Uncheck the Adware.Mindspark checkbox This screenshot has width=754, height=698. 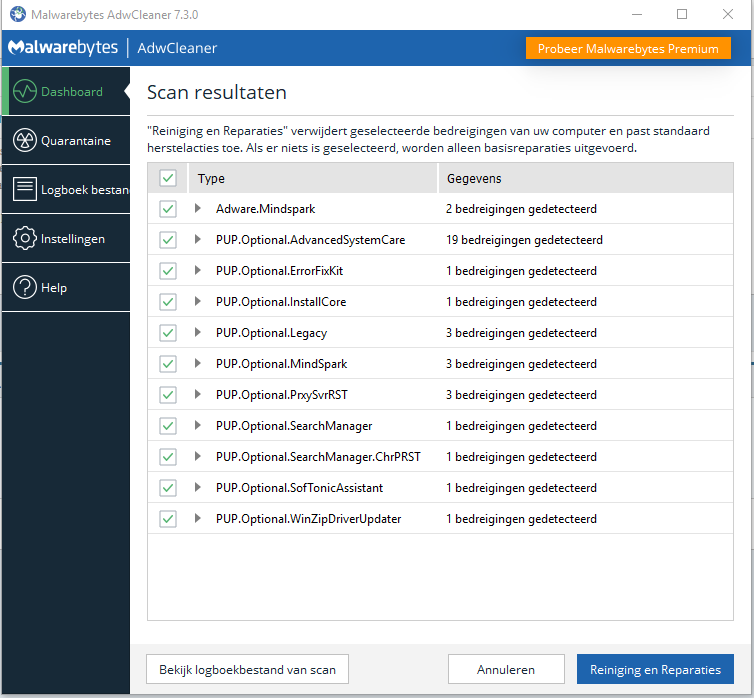(x=168, y=209)
